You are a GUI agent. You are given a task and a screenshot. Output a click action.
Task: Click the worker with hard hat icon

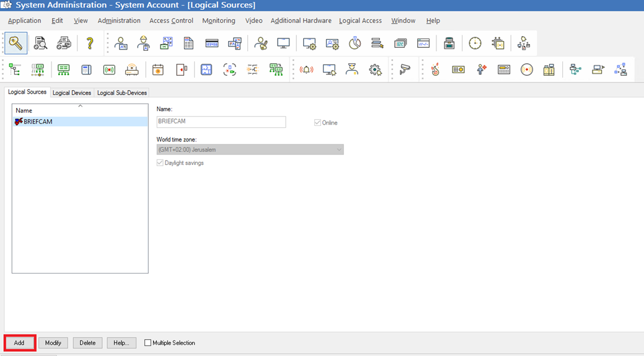coord(143,43)
